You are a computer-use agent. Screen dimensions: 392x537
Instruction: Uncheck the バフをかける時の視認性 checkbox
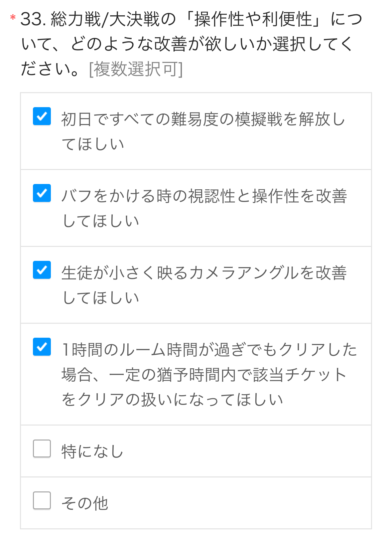pyautogui.click(x=42, y=193)
